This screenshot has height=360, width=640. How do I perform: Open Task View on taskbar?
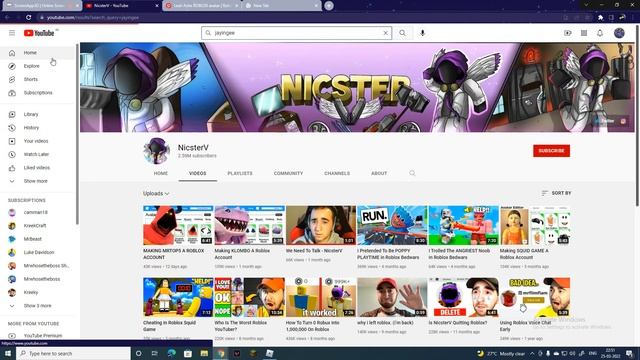pos(155,353)
